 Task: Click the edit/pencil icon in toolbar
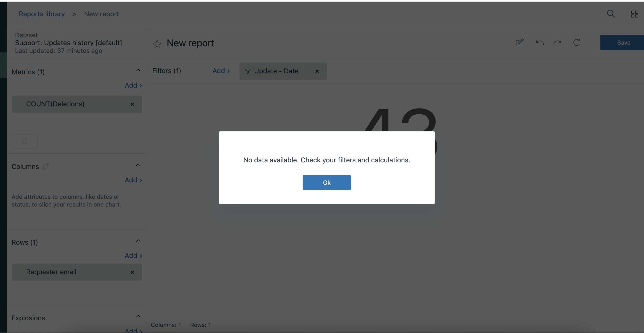[x=519, y=42]
